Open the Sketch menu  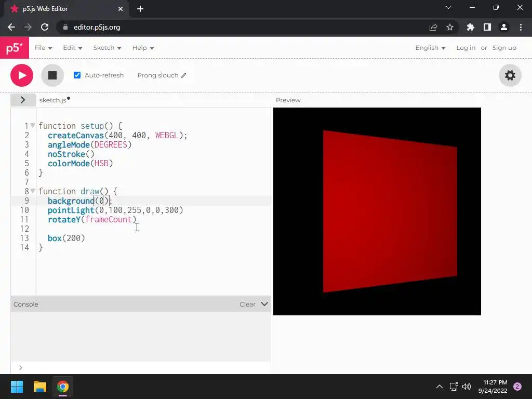pyautogui.click(x=107, y=48)
